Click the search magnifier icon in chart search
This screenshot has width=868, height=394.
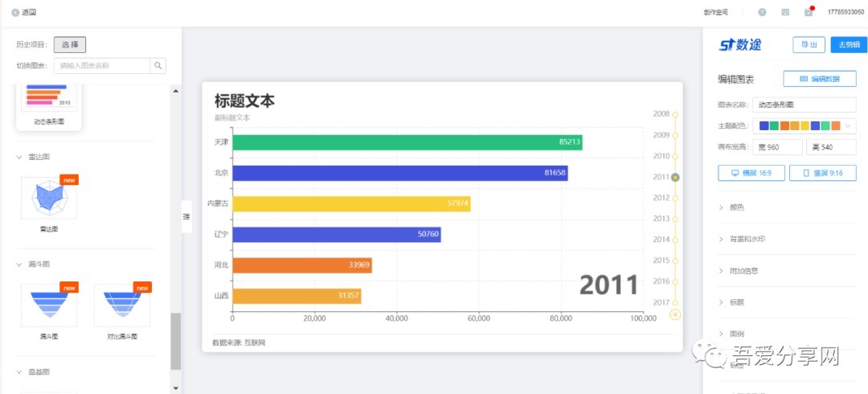click(159, 66)
